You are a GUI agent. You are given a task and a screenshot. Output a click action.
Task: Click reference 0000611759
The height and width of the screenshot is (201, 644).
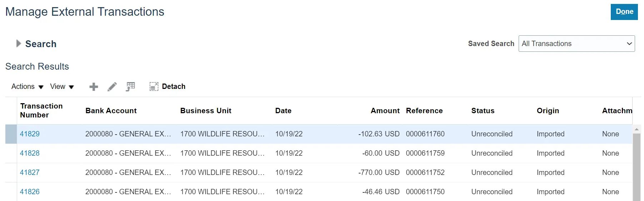425,153
